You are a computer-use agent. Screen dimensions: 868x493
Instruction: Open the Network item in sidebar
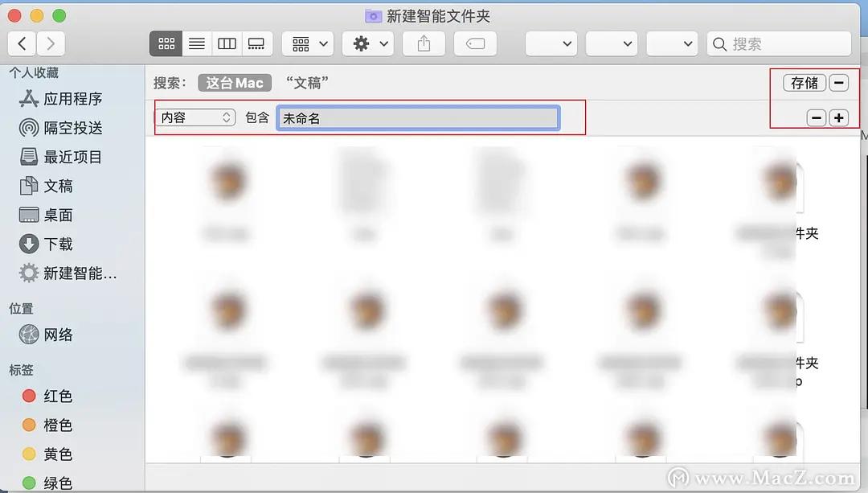pyautogui.click(x=53, y=333)
